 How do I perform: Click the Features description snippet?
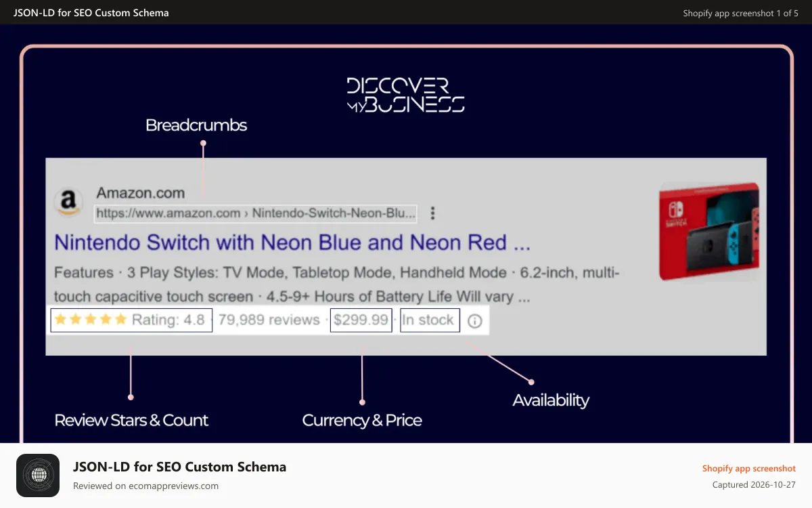point(336,284)
